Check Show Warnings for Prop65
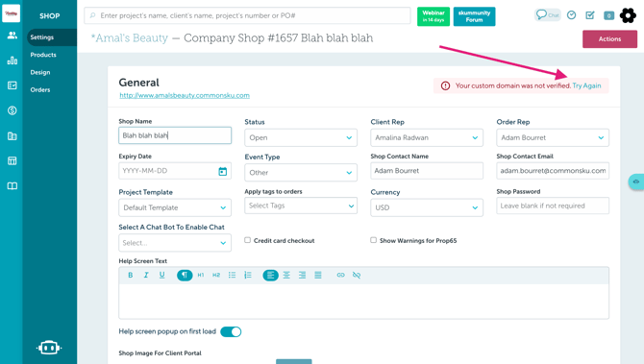644x364 pixels. click(373, 240)
